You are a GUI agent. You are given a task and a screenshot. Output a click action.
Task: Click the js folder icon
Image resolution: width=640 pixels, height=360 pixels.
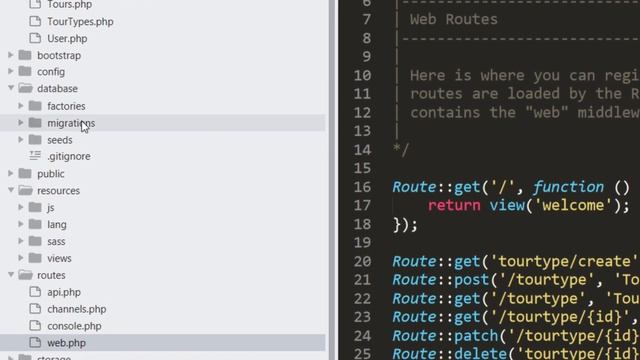tap(35, 207)
